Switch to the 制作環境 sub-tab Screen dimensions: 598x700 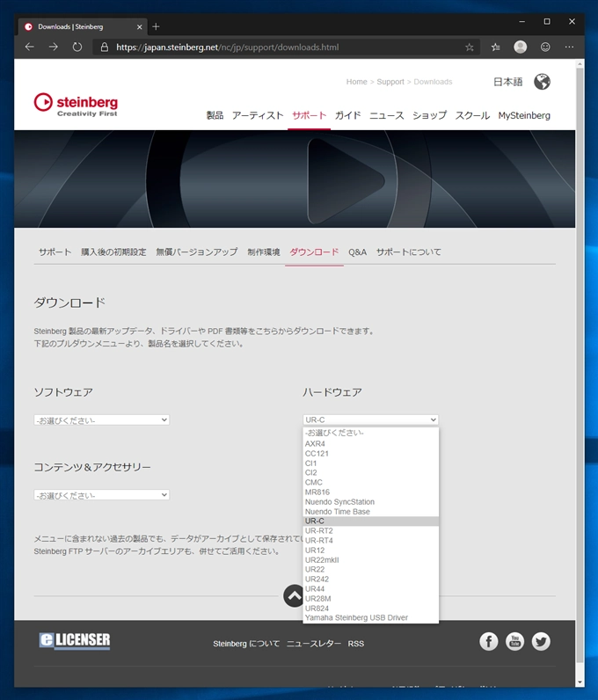pos(264,252)
